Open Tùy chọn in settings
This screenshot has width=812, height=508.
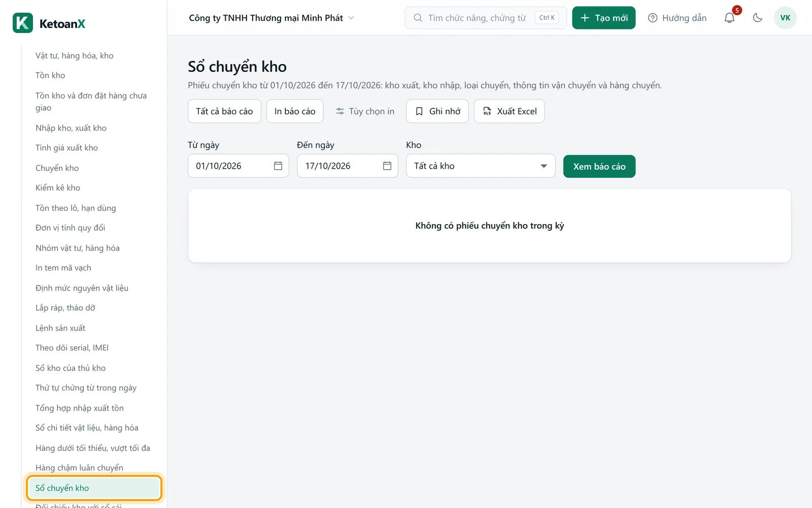point(365,111)
